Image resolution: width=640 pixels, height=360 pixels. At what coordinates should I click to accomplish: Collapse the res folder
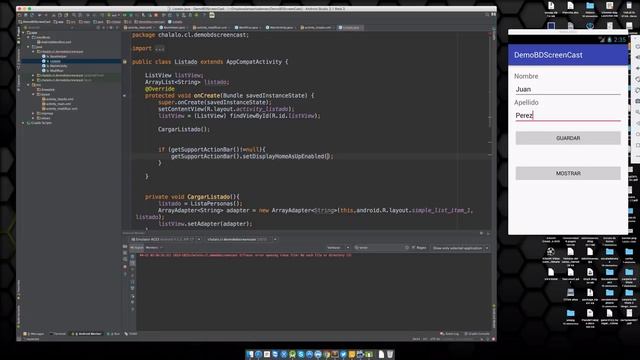pyautogui.click(x=29, y=85)
